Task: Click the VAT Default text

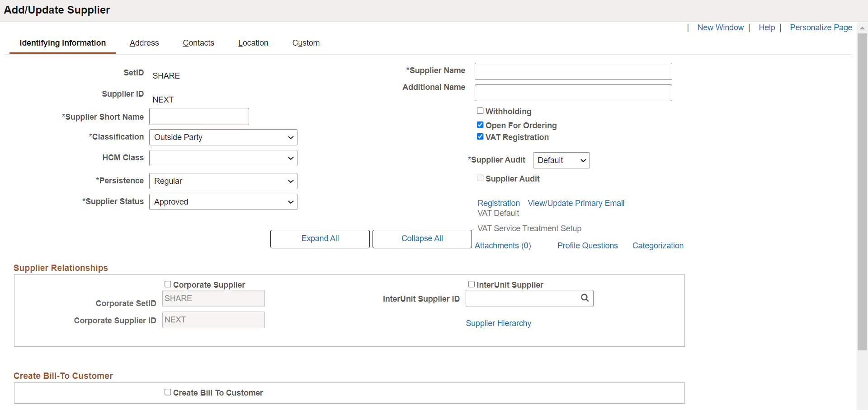Action: tap(498, 213)
